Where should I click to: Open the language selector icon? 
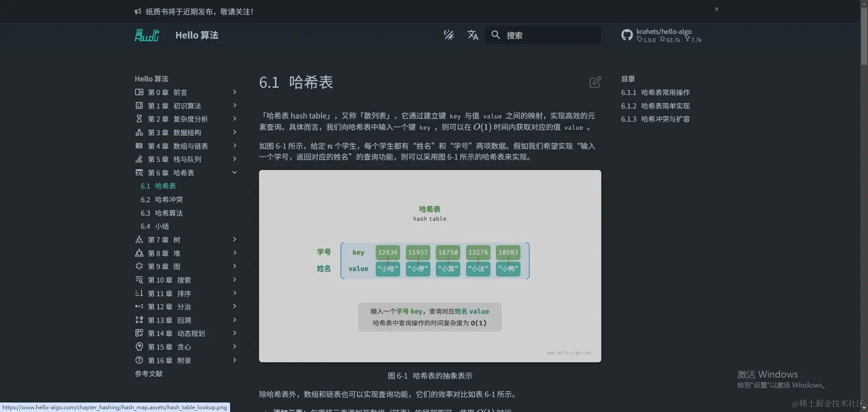472,35
